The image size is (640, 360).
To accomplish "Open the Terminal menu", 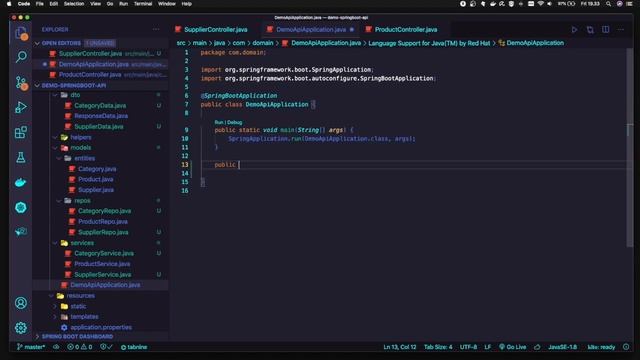I will (143, 4).
